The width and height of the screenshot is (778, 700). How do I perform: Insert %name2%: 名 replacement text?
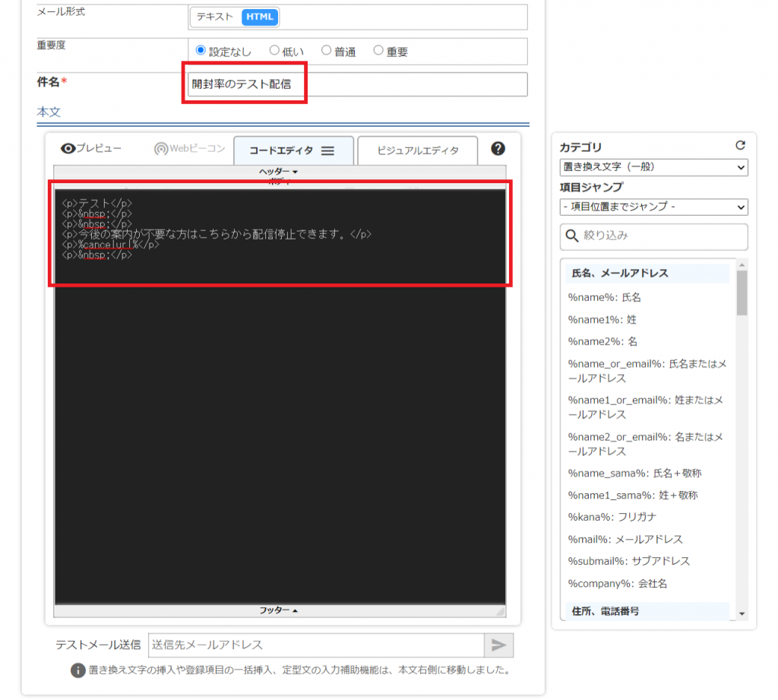tap(602, 341)
